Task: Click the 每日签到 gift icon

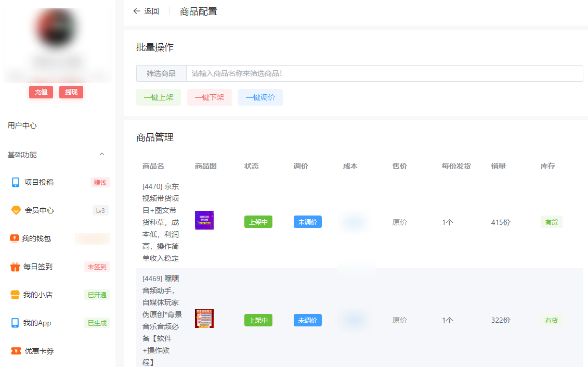Action: point(15,267)
